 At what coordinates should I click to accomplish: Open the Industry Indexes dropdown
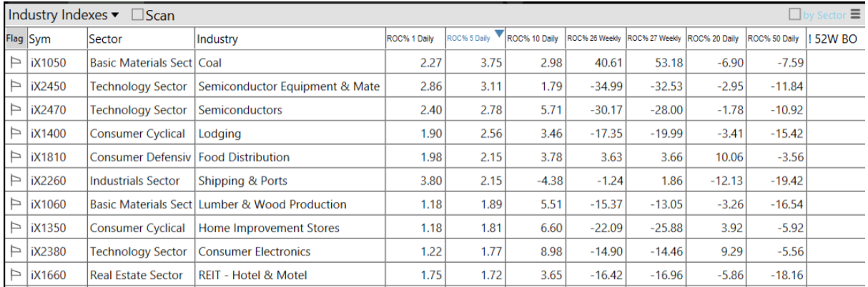[115, 15]
